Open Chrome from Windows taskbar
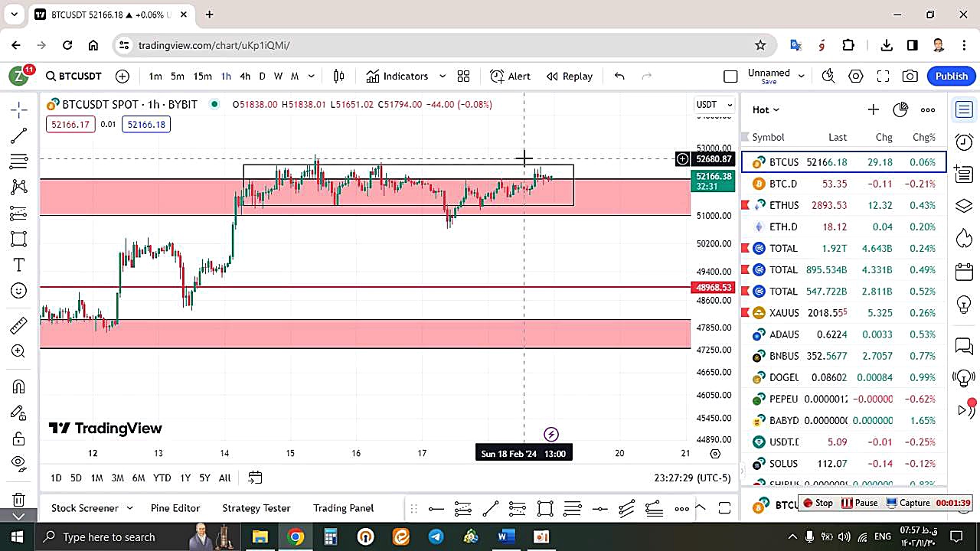The image size is (980, 551). pyautogui.click(x=296, y=536)
